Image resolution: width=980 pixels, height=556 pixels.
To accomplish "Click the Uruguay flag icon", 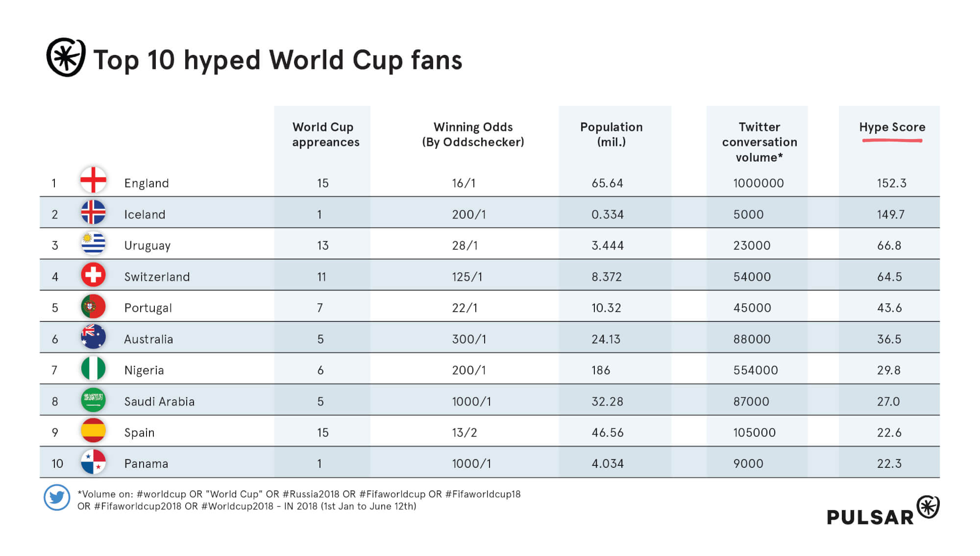I will click(x=93, y=243).
